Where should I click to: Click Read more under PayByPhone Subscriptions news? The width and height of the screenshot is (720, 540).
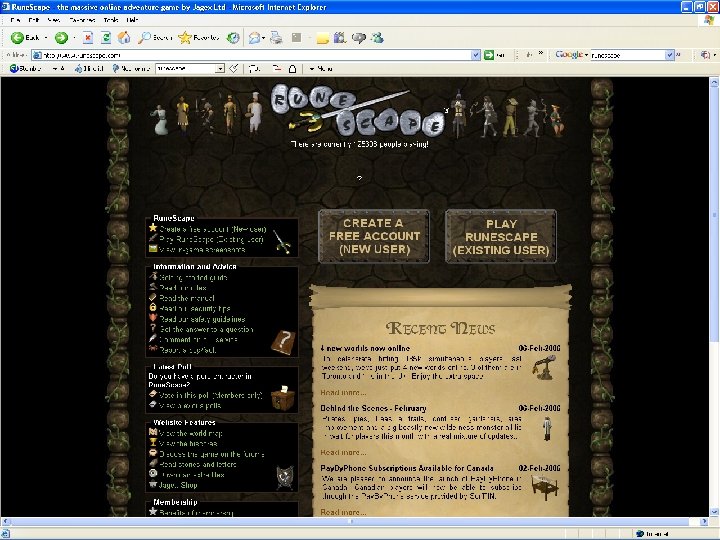[x=343, y=512]
